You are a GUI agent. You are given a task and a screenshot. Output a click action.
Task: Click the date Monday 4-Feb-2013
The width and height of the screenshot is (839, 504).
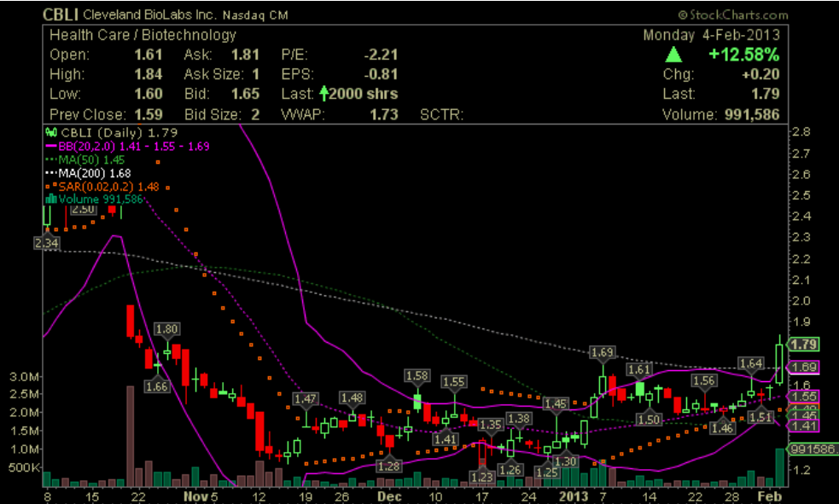click(711, 35)
